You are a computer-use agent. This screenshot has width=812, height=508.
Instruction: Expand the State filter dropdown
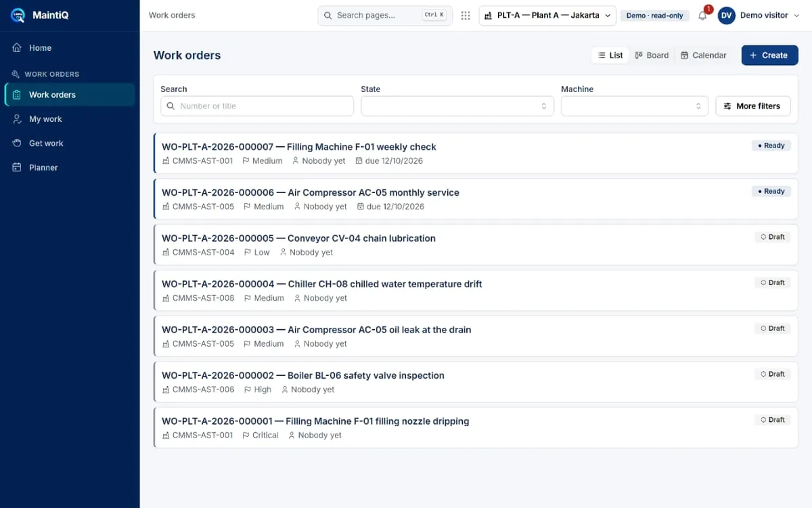pos(457,106)
